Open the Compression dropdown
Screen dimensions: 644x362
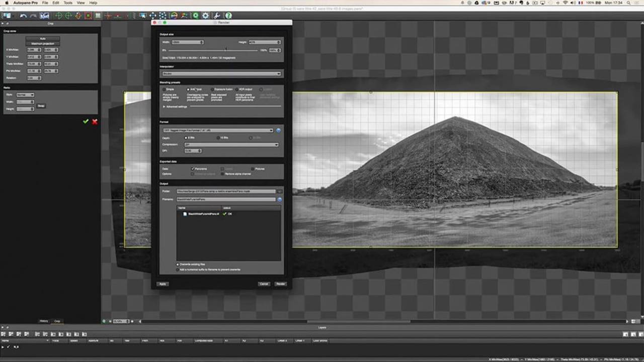[231, 145]
